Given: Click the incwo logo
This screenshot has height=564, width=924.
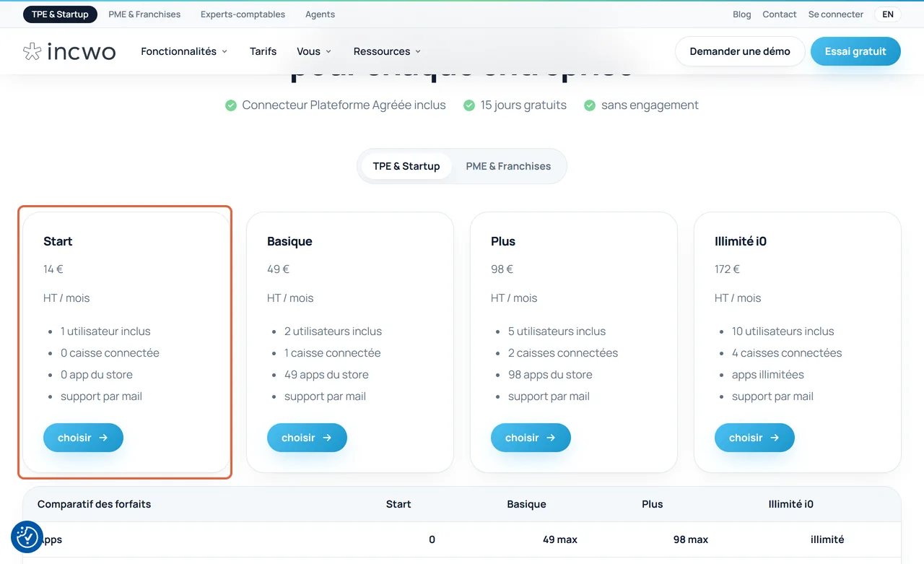Looking at the screenshot, I should (x=69, y=51).
